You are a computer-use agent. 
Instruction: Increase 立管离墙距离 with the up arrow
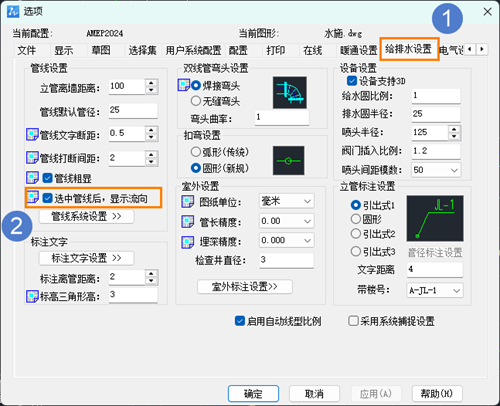coord(151,83)
